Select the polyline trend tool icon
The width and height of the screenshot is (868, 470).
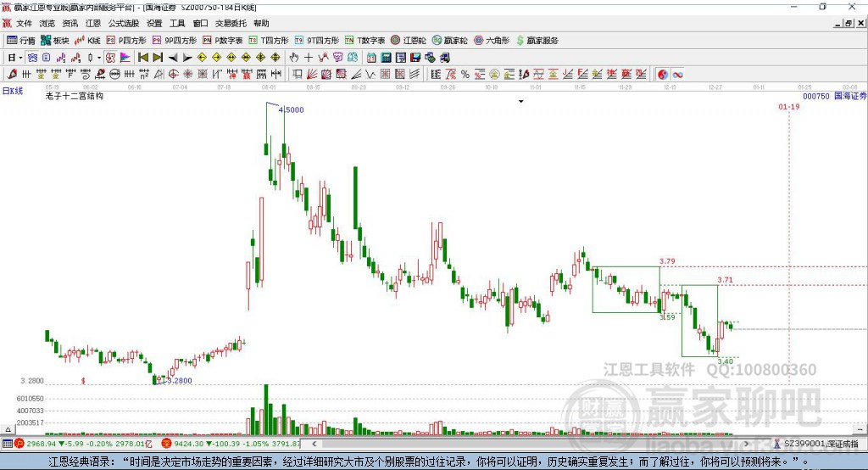pyautogui.click(x=323, y=58)
